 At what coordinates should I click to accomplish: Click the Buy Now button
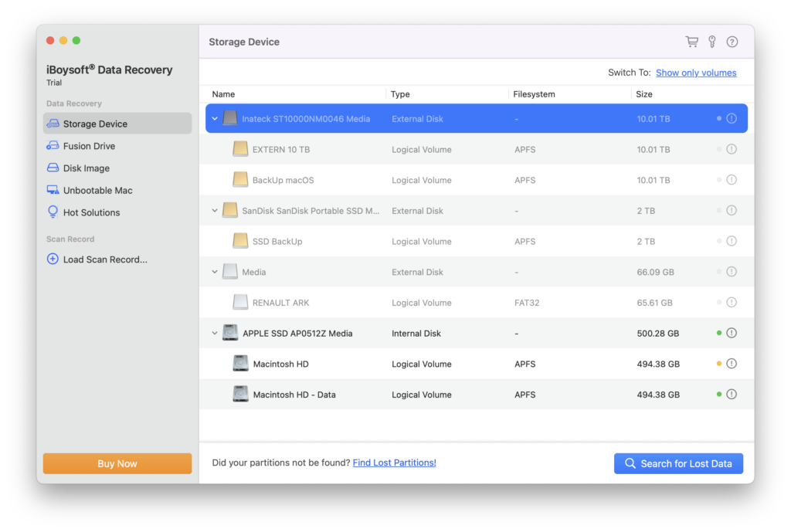click(117, 463)
